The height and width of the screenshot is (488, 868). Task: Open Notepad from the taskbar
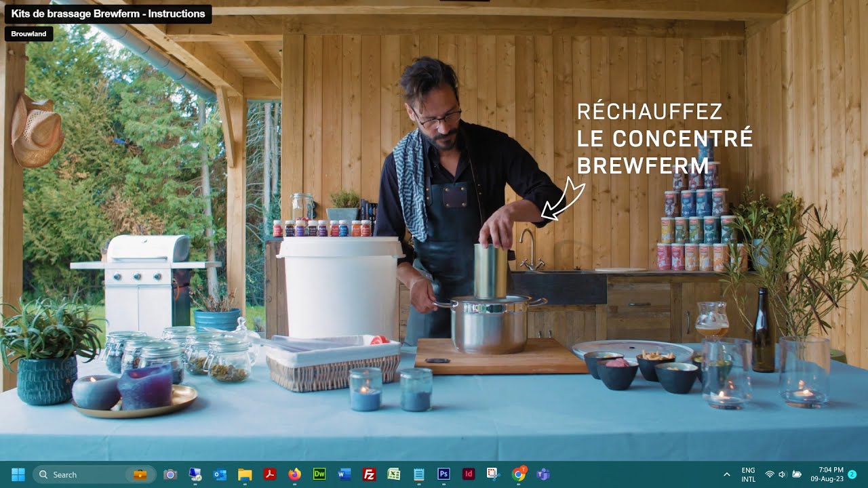(x=419, y=474)
